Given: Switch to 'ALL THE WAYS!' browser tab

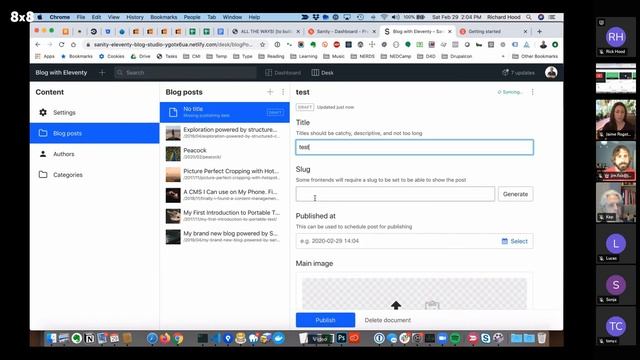Looking at the screenshot, I should coord(265,31).
